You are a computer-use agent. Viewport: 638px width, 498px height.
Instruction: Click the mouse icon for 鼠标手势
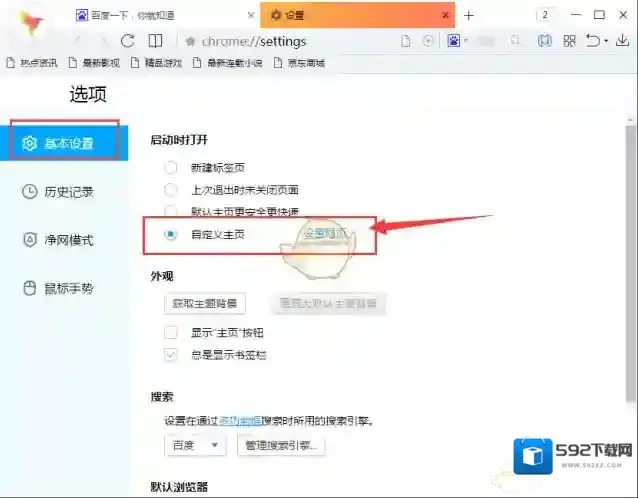[30, 288]
